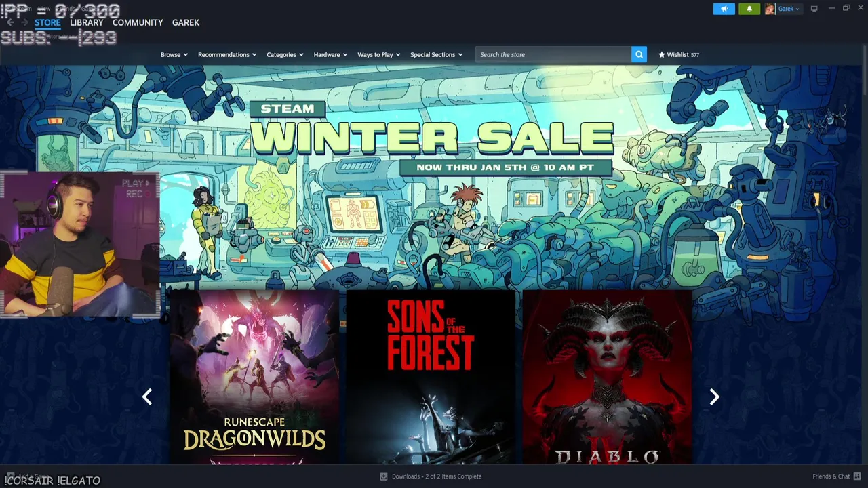The image size is (868, 488).
Task: Click the blue announcements megaphone icon
Action: (x=724, y=9)
